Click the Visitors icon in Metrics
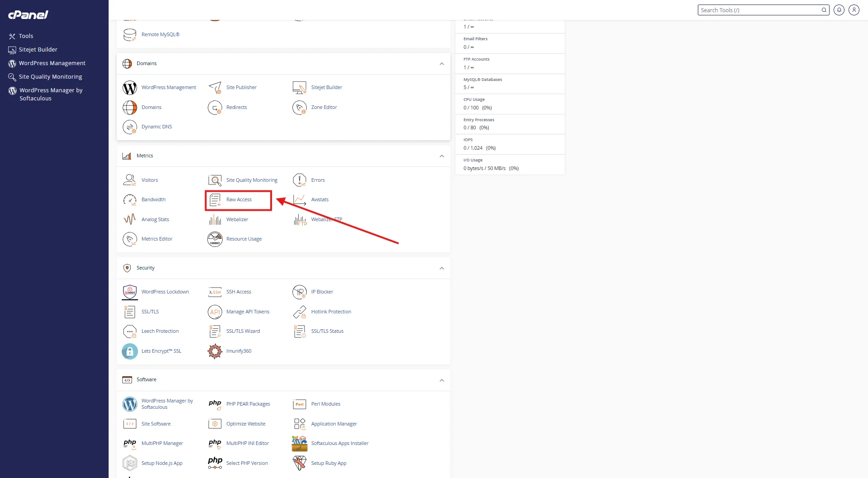 tap(130, 180)
